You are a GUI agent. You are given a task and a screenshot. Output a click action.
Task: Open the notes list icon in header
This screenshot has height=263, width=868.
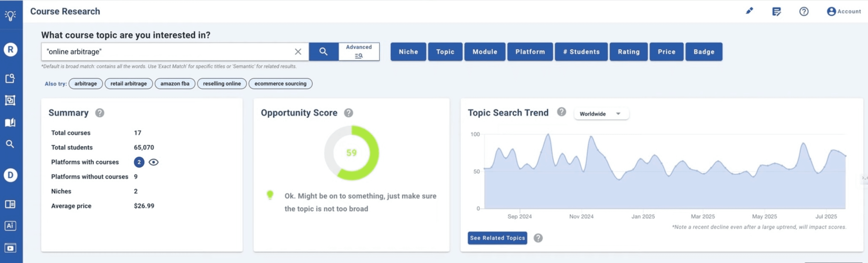[776, 12]
